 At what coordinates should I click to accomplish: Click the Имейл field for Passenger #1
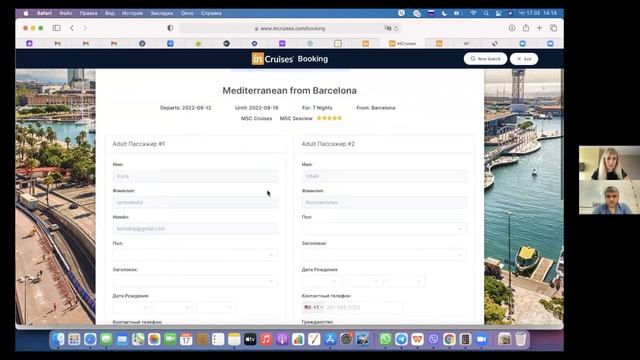[195, 229]
